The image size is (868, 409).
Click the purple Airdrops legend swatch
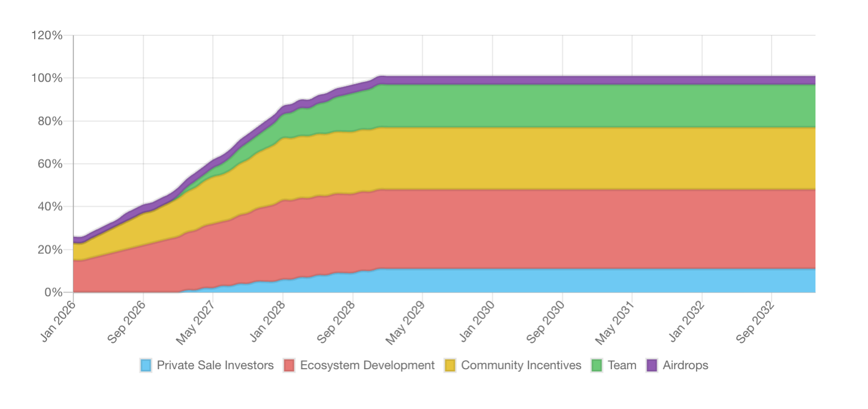(x=652, y=366)
